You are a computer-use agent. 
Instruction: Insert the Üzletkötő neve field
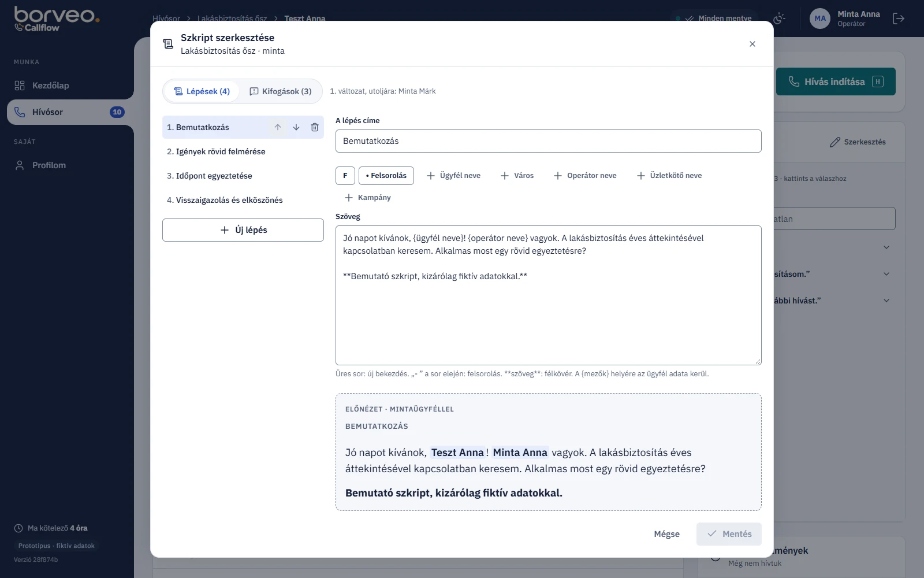click(669, 176)
